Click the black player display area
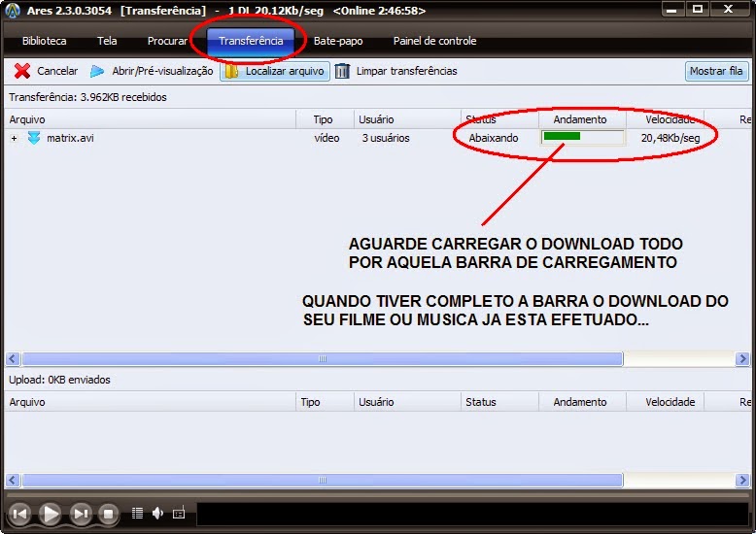Image resolution: width=756 pixels, height=534 pixels. pyautogui.click(x=472, y=514)
